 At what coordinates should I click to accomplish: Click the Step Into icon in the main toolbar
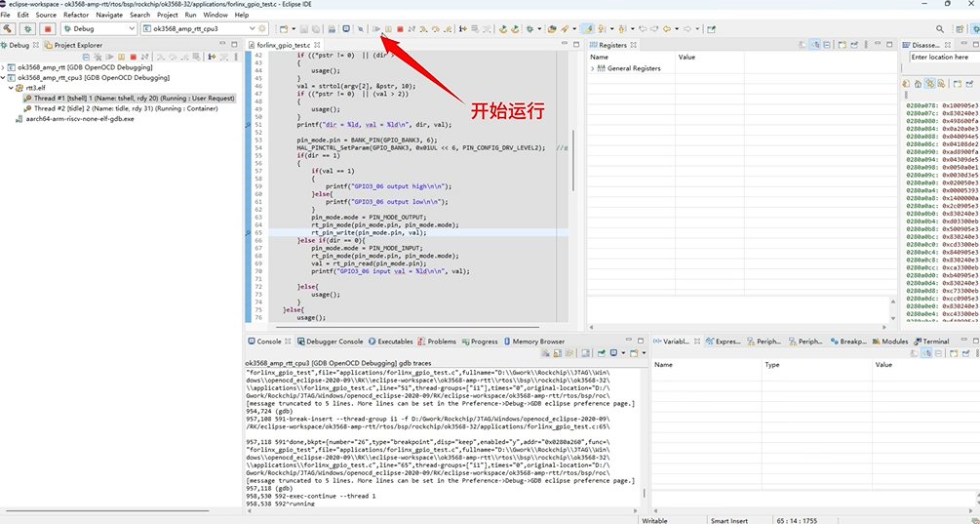pyautogui.click(x=423, y=28)
